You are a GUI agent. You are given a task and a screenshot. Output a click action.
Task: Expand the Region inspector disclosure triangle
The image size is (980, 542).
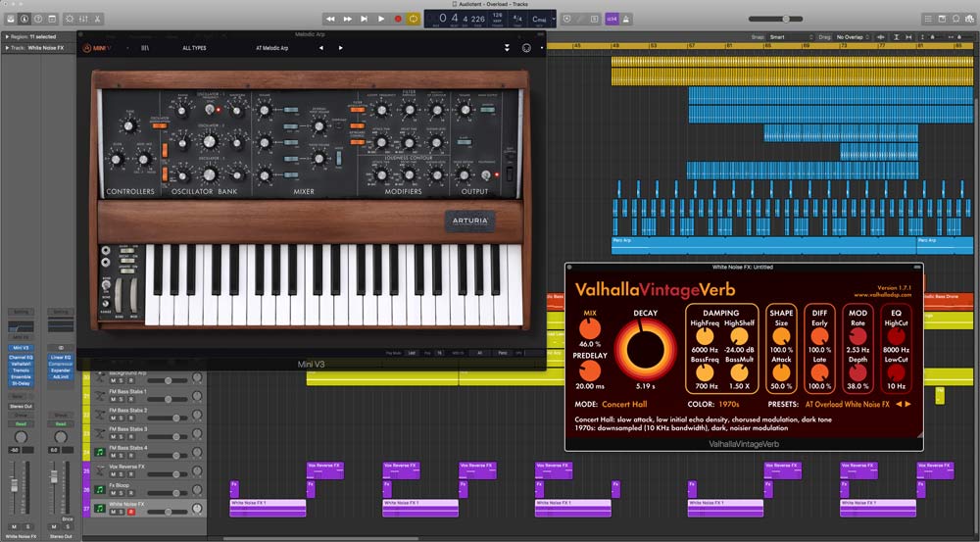coord(7,36)
